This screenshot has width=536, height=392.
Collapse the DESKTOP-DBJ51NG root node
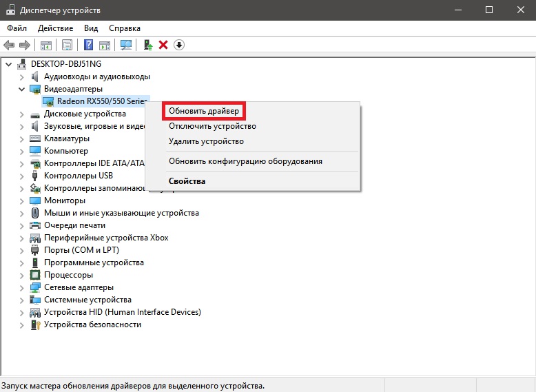click(x=9, y=64)
